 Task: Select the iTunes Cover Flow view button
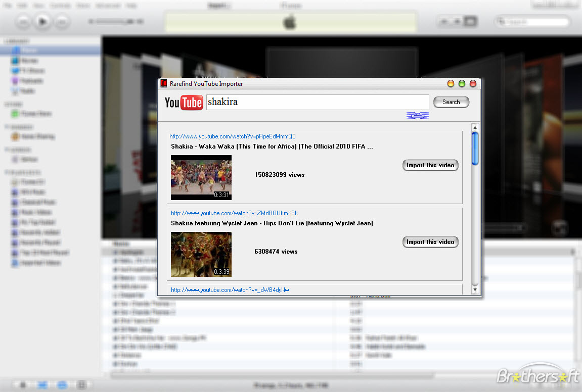(x=470, y=22)
